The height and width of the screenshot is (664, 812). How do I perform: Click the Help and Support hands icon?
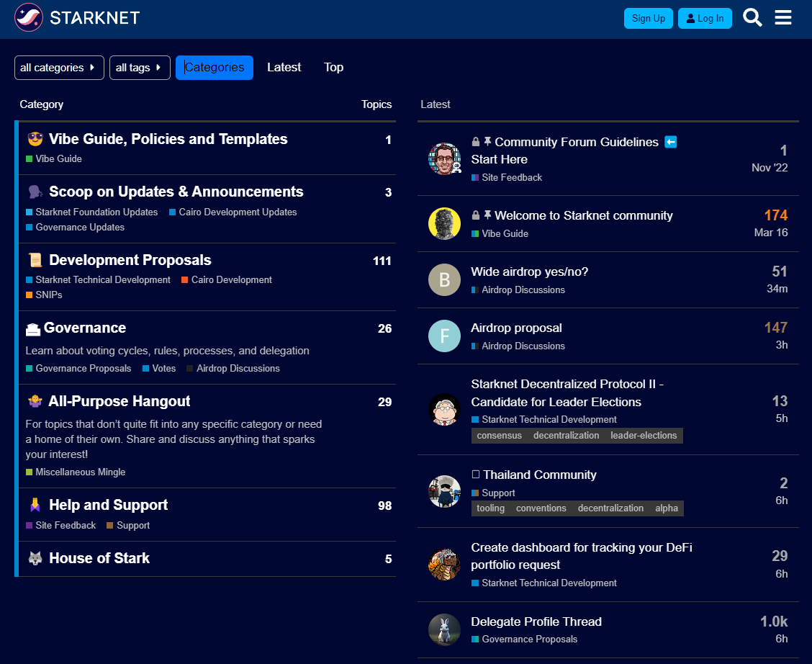pos(35,505)
